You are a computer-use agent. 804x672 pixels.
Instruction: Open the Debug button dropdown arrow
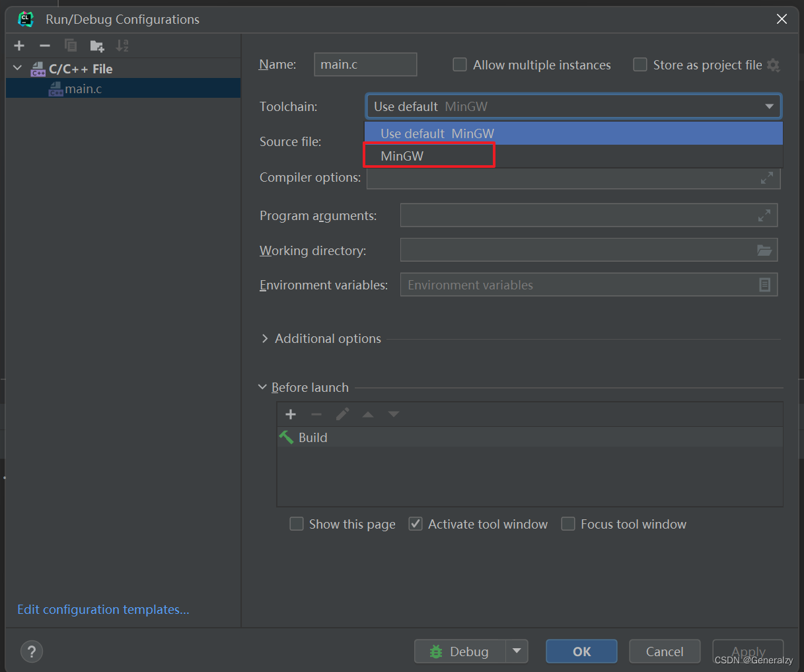point(517,652)
